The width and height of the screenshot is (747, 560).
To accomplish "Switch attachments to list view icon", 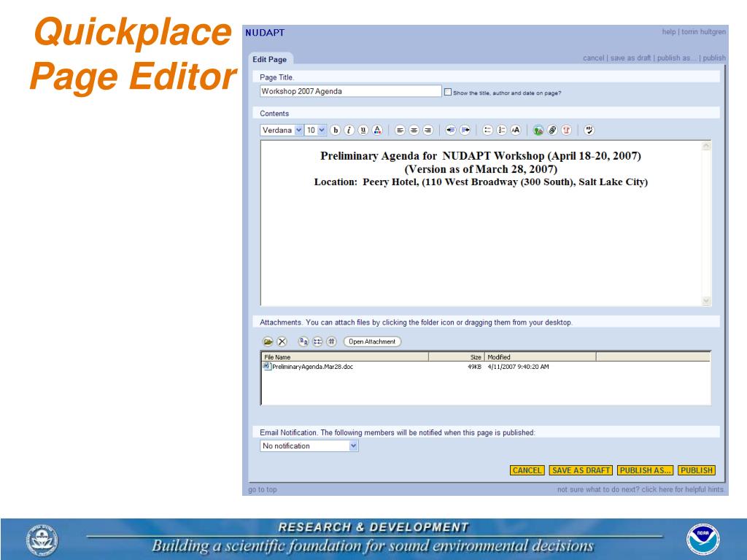I will (x=318, y=341).
